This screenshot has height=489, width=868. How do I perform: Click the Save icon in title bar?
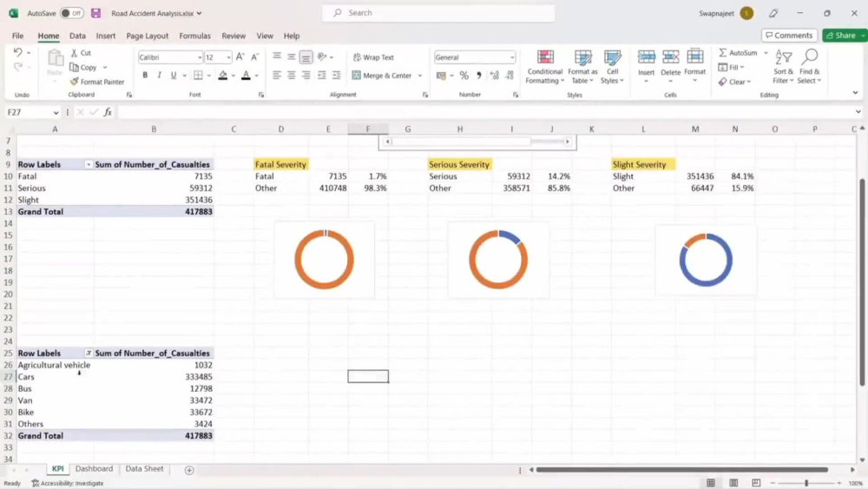(x=95, y=13)
